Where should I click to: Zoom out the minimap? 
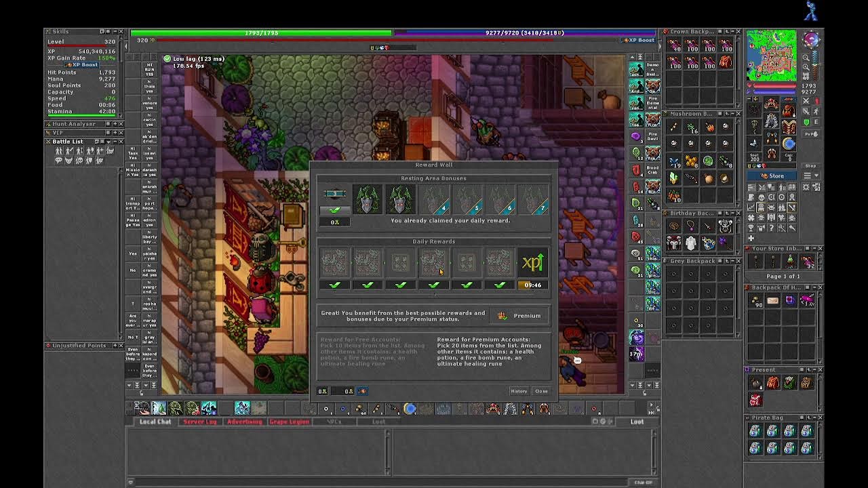[806, 57]
